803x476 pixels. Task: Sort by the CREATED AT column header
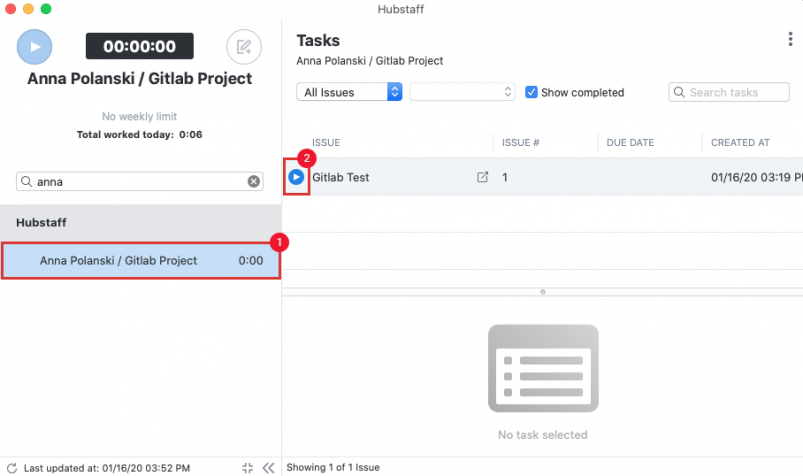pyautogui.click(x=740, y=143)
